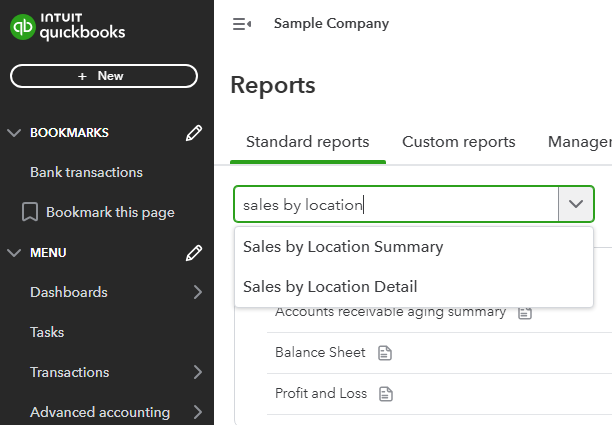Expand the Advanced accounting submenu arrow
The image size is (612, 425).
pyautogui.click(x=198, y=412)
